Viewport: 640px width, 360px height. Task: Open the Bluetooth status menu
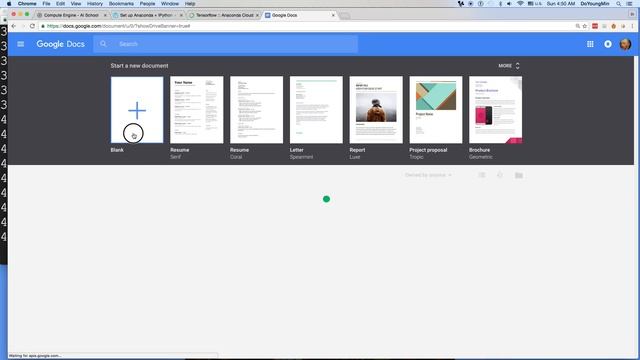[x=500, y=4]
